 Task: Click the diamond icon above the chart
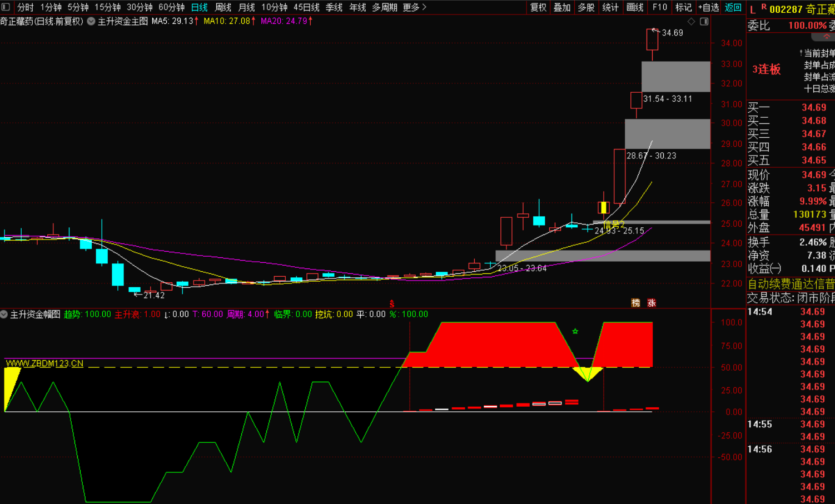coord(691,22)
